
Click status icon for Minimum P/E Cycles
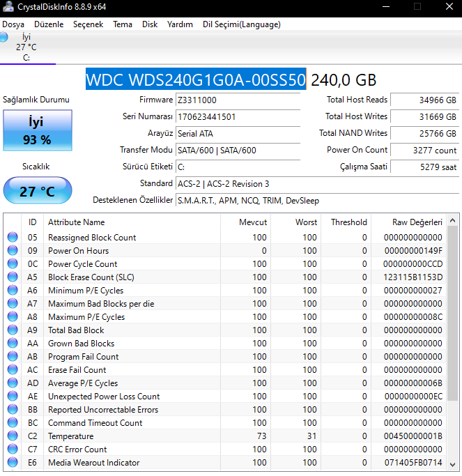pyautogui.click(x=13, y=290)
